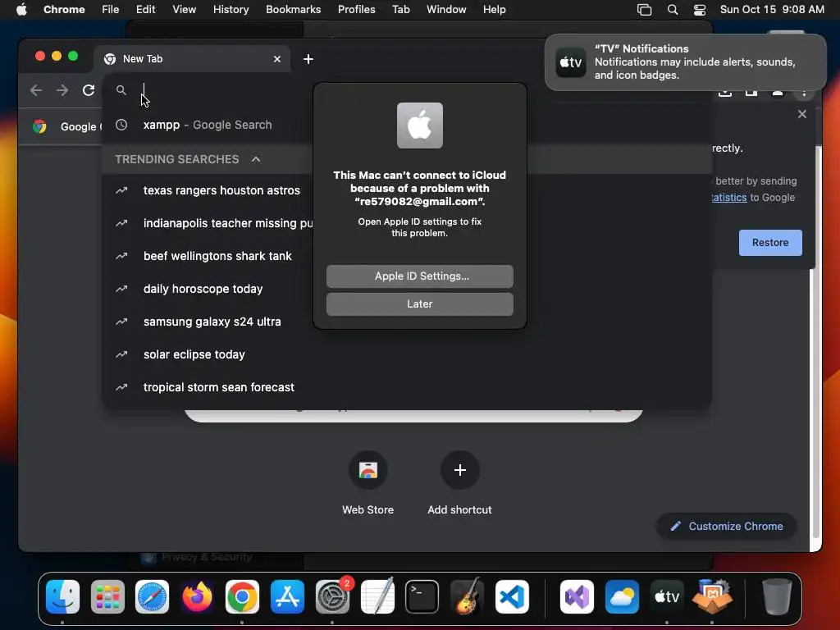Open Chrome's three-dot menu

pos(804,92)
